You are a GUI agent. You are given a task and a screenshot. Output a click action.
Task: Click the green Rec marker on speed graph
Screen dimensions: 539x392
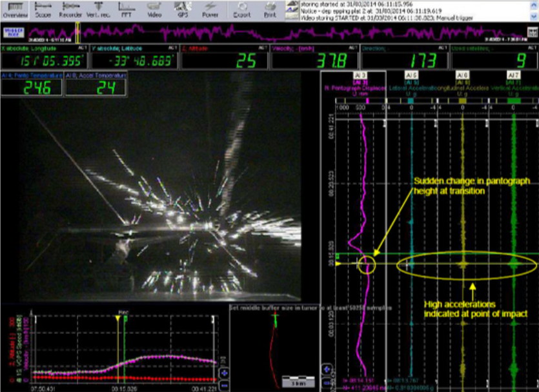(x=125, y=318)
